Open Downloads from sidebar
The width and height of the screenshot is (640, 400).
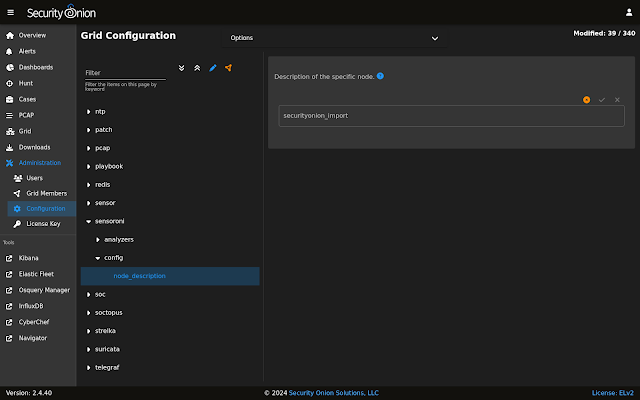34,147
